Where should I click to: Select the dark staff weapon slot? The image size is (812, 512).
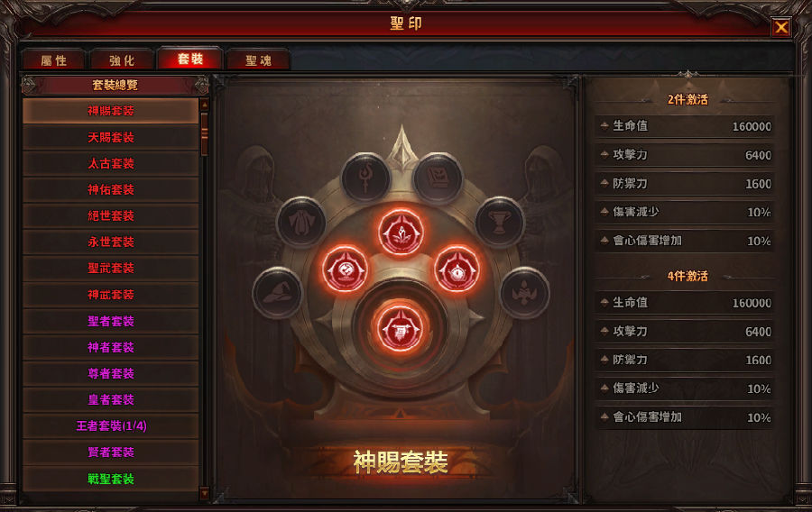(x=365, y=178)
